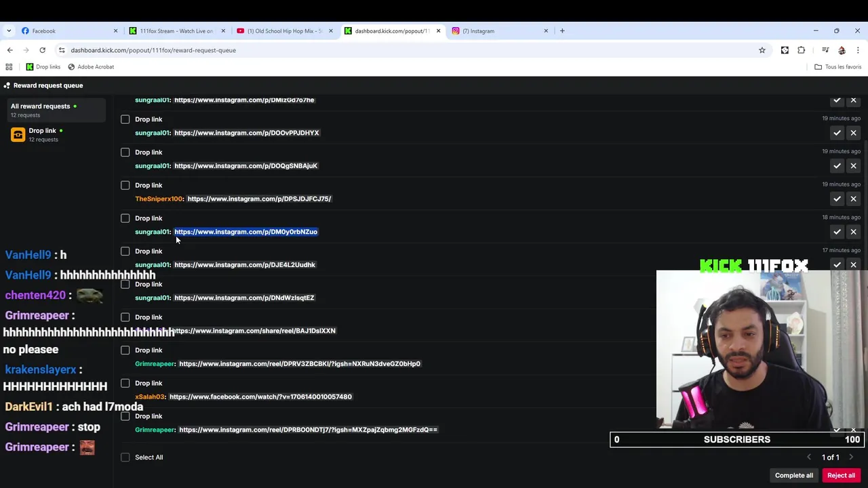Reload the Kick dashboard page

click(x=42, y=50)
